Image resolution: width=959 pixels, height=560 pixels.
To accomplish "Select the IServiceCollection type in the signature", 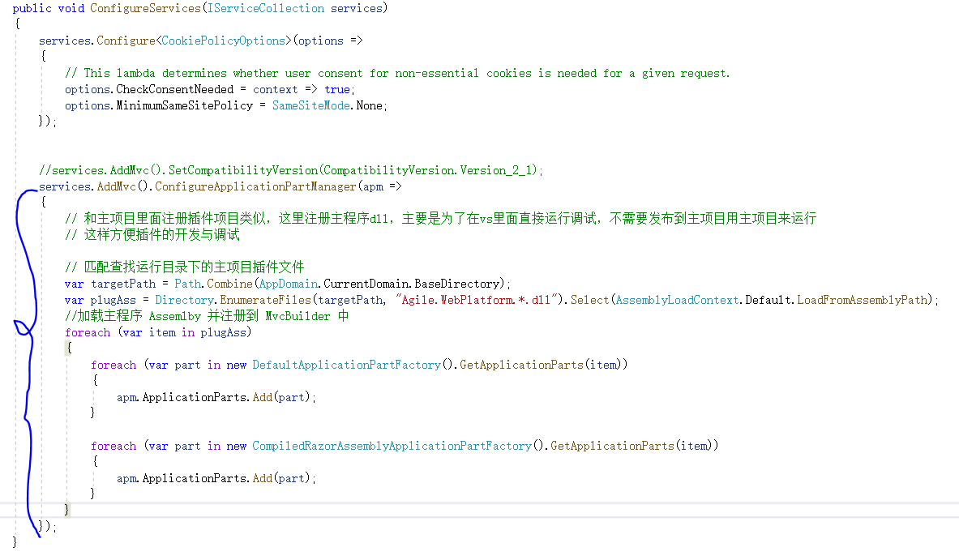I will tap(265, 9).
